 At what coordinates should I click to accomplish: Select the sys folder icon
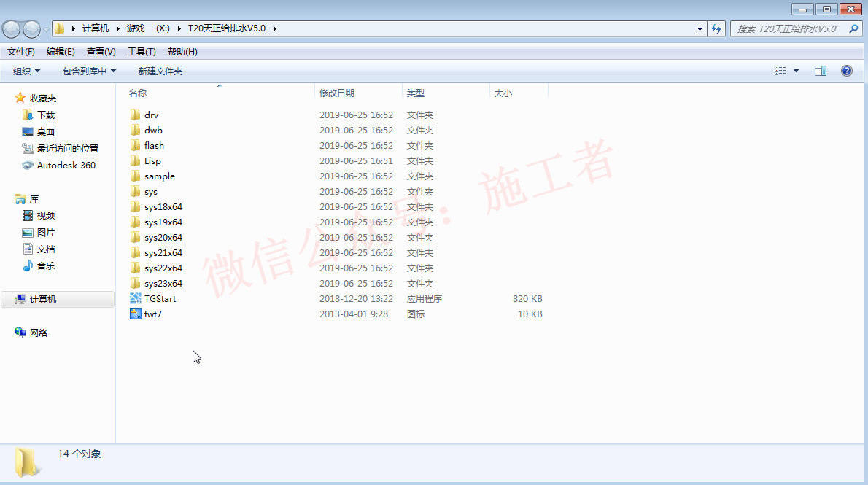(135, 192)
